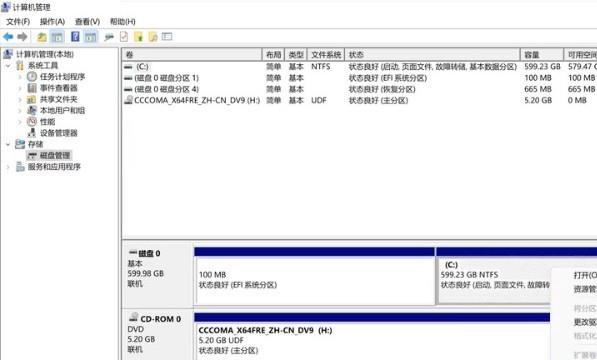Sort by the 布局 column header

coord(273,55)
